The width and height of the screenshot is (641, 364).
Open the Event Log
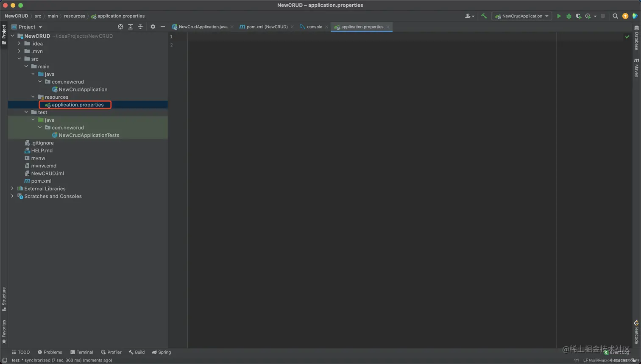click(x=617, y=352)
